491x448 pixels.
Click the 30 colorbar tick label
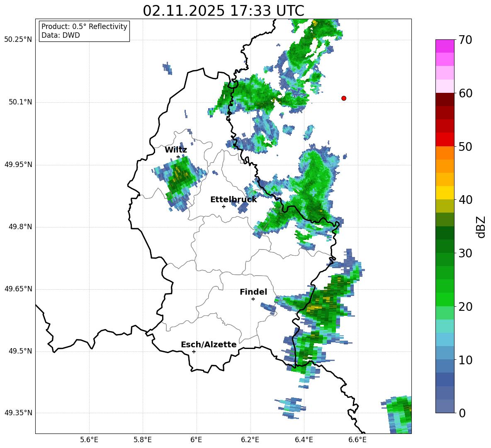465,253
